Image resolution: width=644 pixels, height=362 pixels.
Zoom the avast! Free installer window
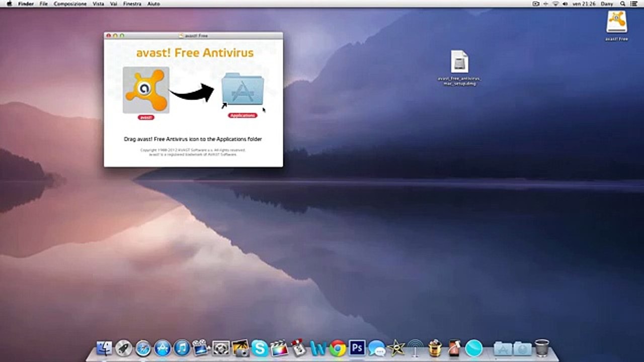(122, 36)
